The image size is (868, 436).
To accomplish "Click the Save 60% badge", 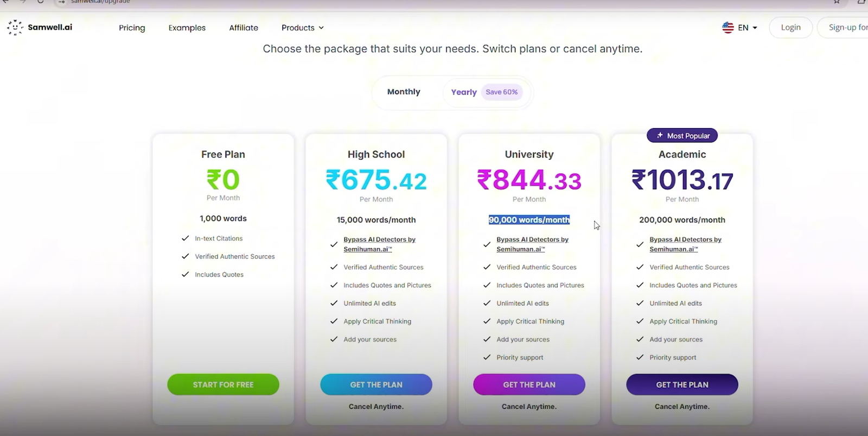I will (502, 92).
